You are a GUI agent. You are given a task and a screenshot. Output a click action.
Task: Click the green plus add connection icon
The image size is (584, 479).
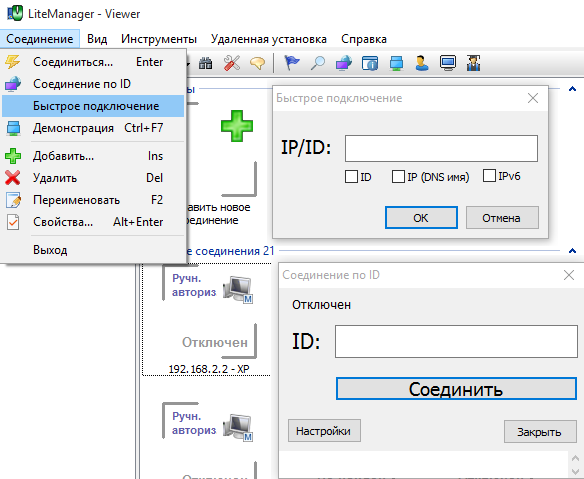pos(237,126)
